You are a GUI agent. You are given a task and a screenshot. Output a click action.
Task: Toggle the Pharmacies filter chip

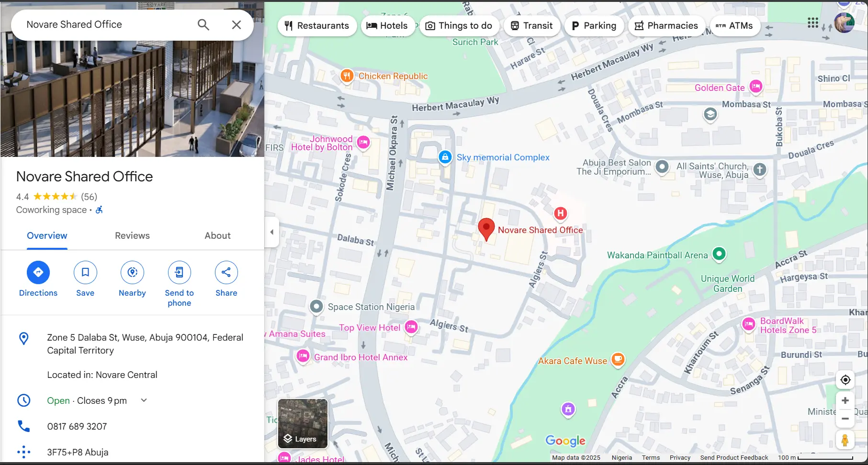tap(666, 25)
